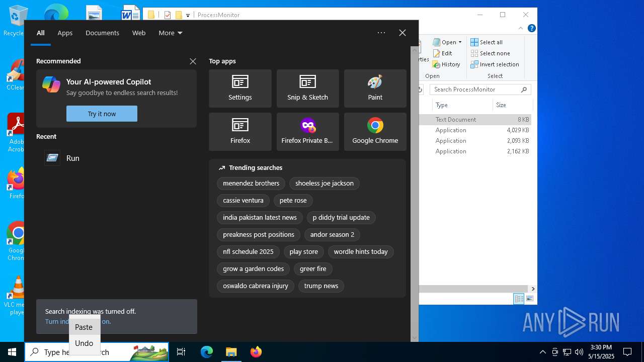Open the volume control in the tray

579,352
